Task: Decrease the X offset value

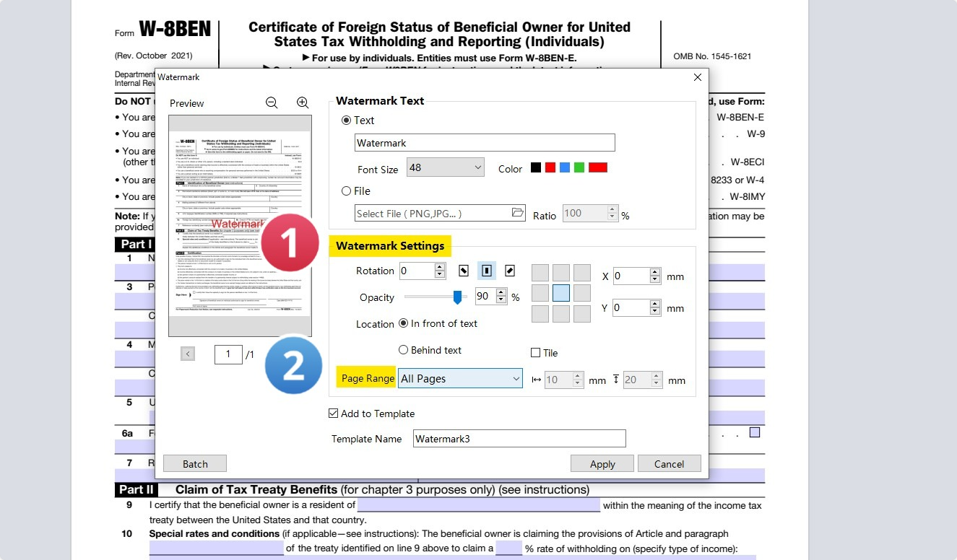Action: point(655,280)
